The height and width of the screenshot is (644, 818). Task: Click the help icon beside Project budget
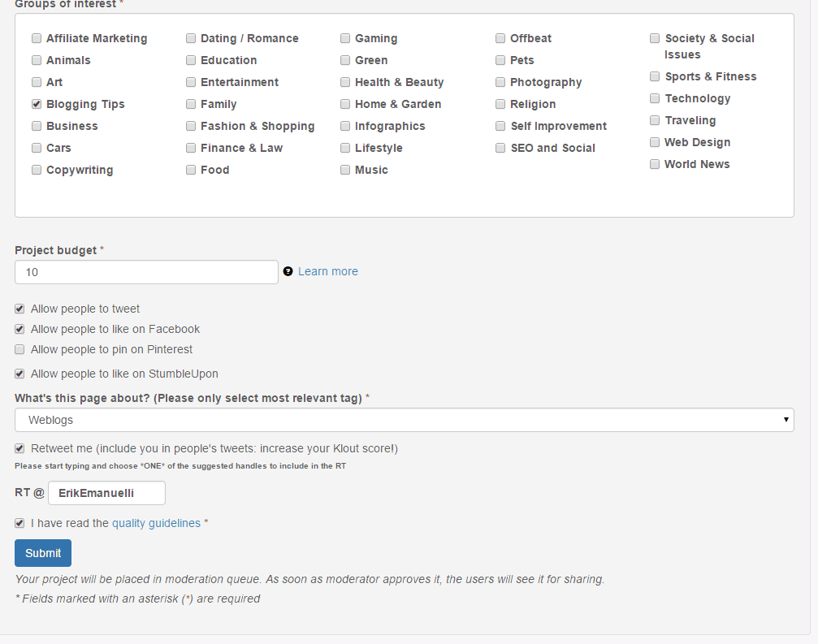288,271
